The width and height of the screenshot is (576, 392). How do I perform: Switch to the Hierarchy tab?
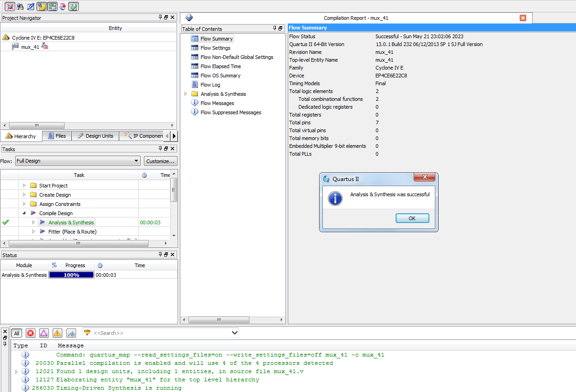21,136
